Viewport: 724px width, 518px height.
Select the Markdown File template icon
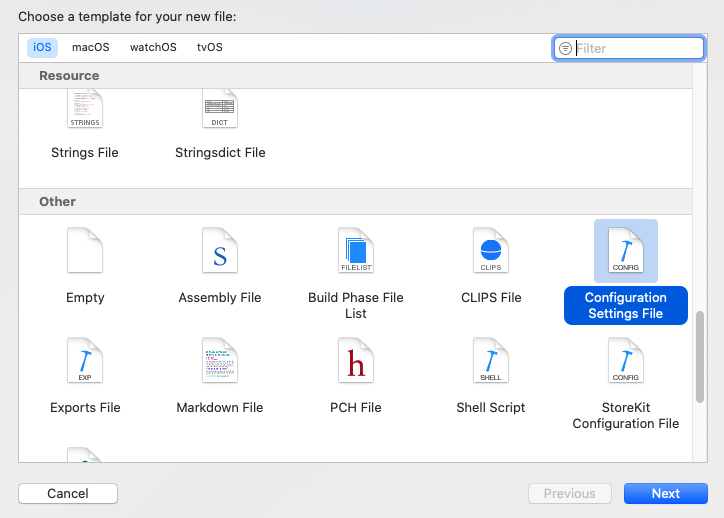pos(220,361)
